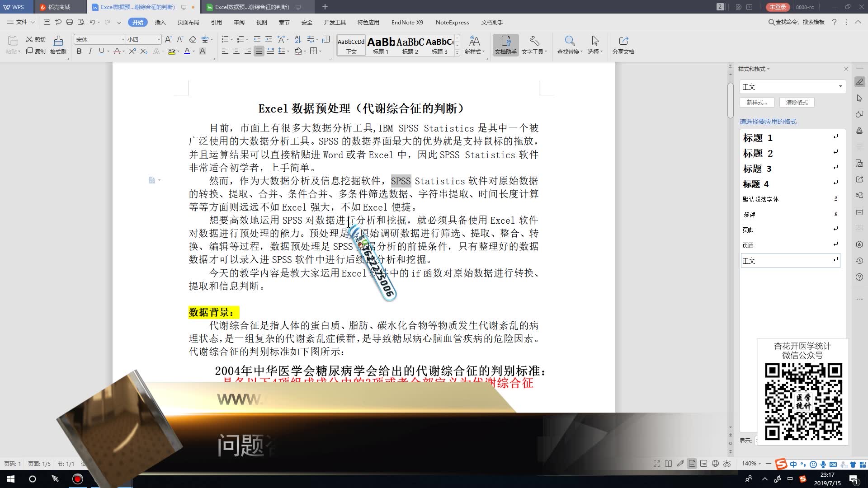Click the superscript X² icon
The height and width of the screenshot is (488, 868).
(132, 52)
